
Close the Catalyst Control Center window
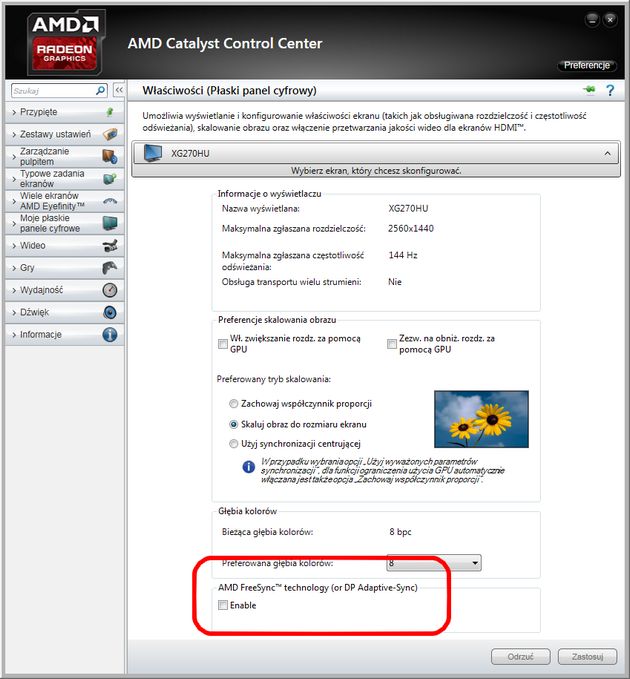(610, 19)
